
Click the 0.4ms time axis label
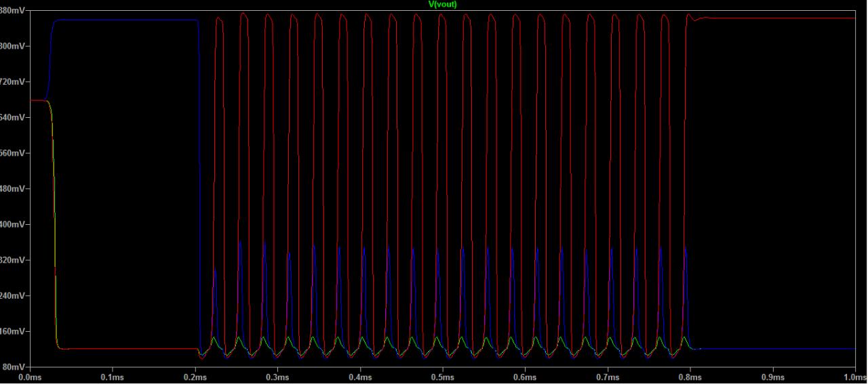(360, 377)
